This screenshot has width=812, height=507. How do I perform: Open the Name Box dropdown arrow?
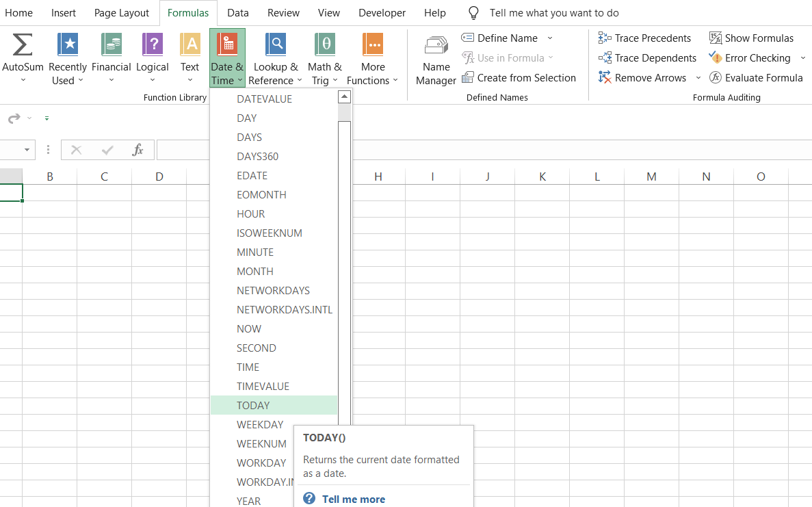pos(27,150)
